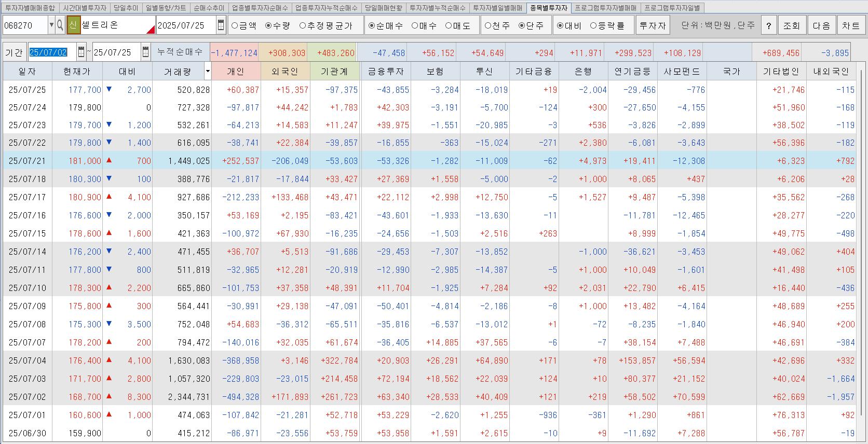Click the 기관계 column header
This screenshot has width=868, height=444.
(334, 71)
